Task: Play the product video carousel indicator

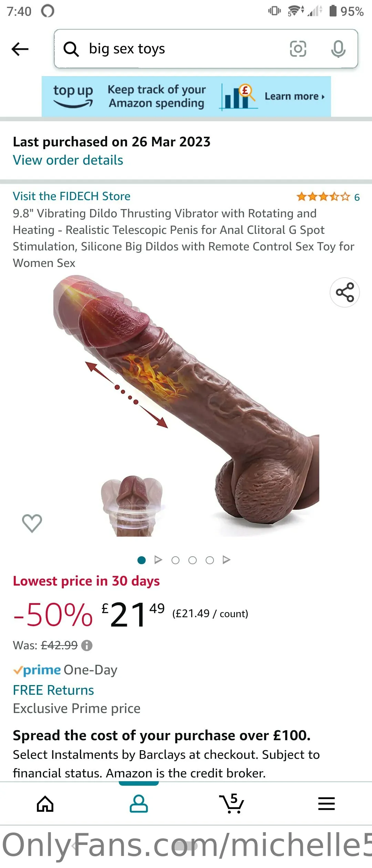Action: [158, 560]
